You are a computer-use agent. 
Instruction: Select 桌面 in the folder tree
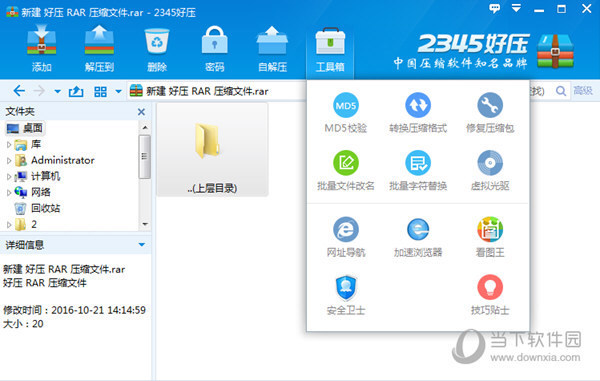(25, 128)
